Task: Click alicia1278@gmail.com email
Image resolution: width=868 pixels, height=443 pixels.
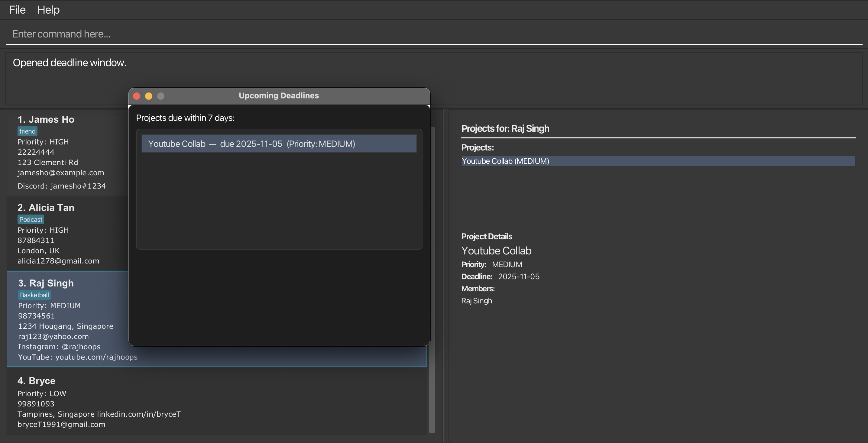Action: click(x=58, y=261)
